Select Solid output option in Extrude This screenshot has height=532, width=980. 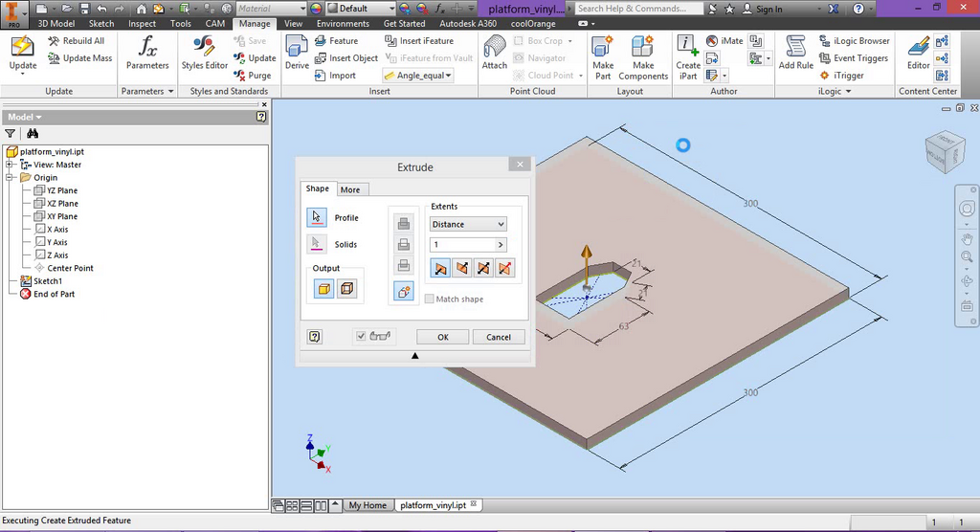[323, 288]
